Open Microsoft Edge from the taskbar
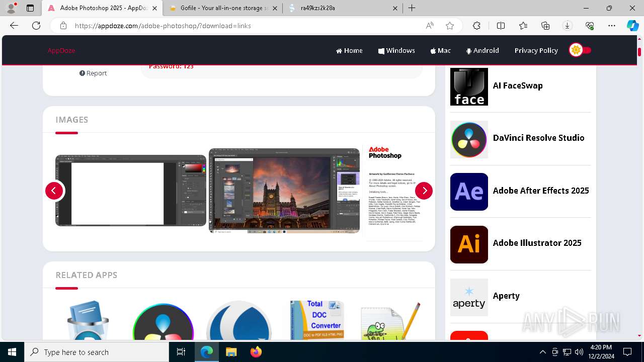 pyautogui.click(x=207, y=352)
